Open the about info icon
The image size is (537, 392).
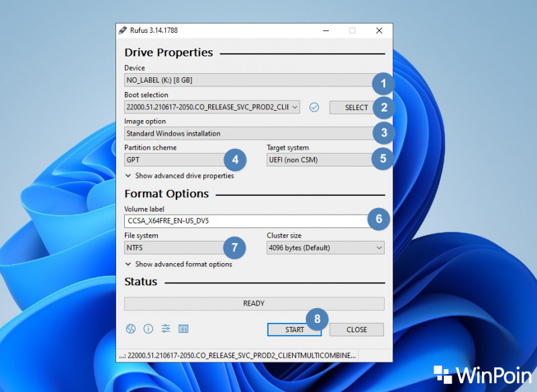click(x=148, y=329)
